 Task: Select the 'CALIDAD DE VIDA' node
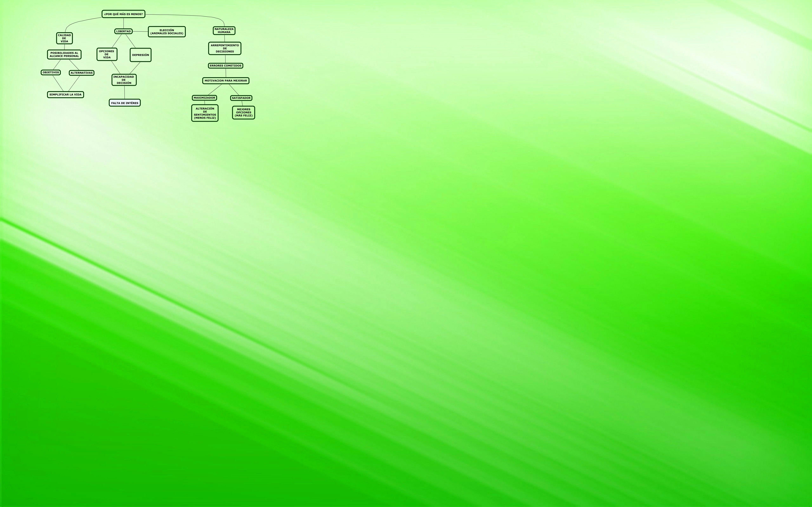[64, 38]
